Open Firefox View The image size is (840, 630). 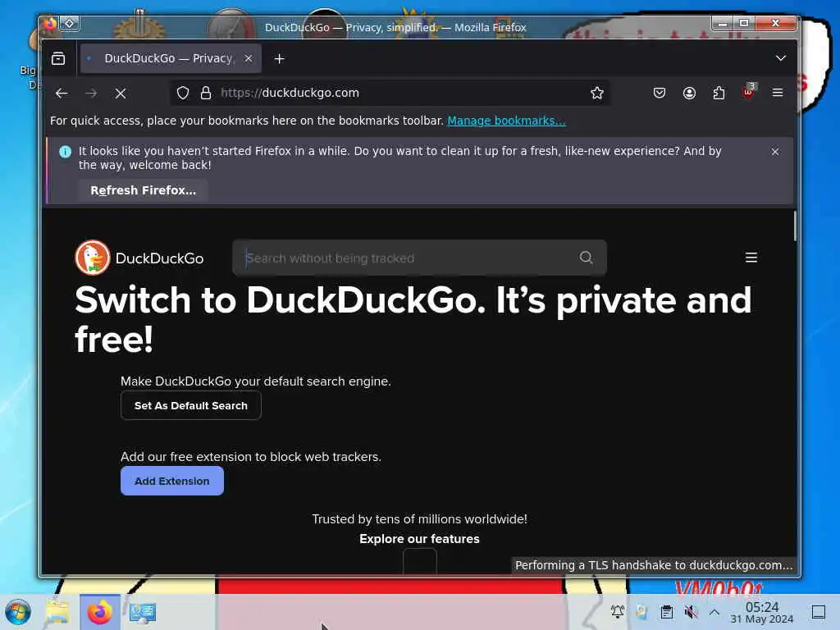58,58
